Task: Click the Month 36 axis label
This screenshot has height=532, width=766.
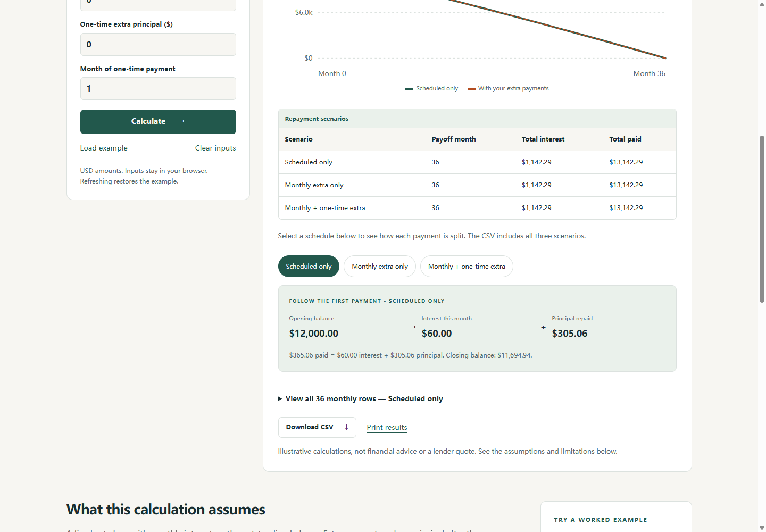Action: tap(649, 73)
